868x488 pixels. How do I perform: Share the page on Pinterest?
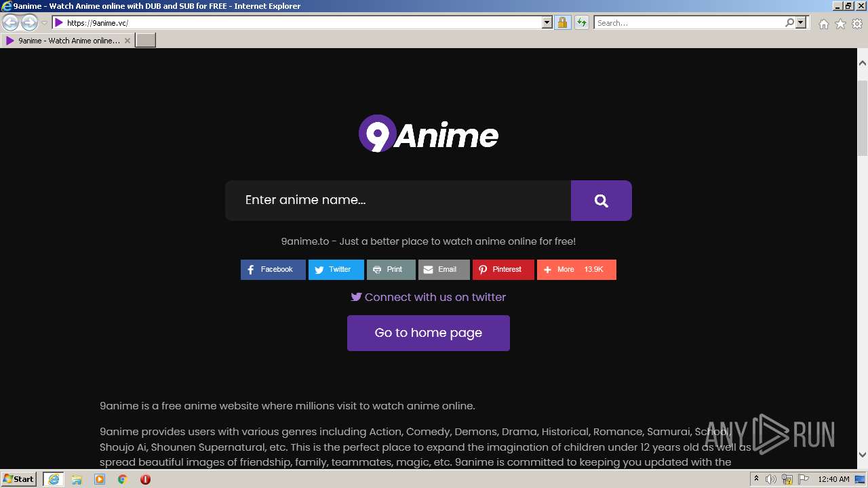[503, 270]
